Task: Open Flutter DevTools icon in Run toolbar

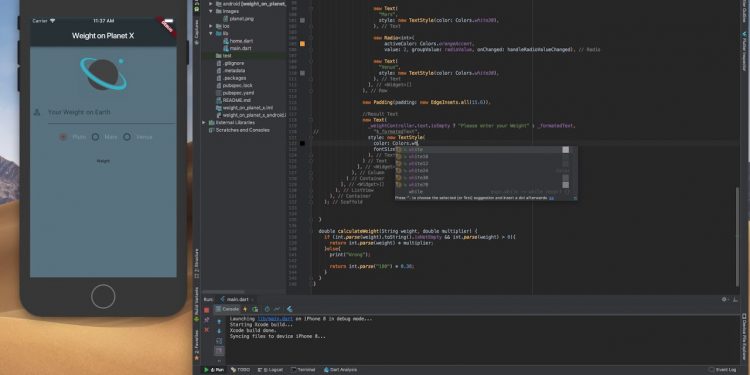Action: [267, 309]
